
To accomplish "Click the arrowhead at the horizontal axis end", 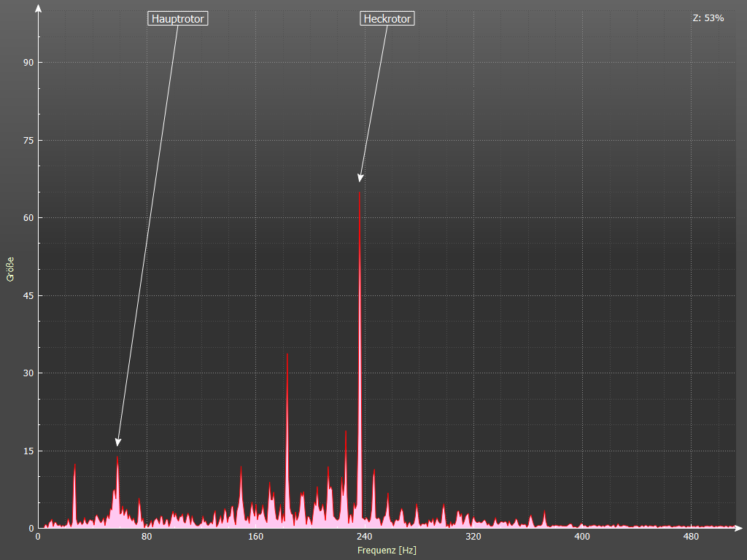I will coord(738,527).
